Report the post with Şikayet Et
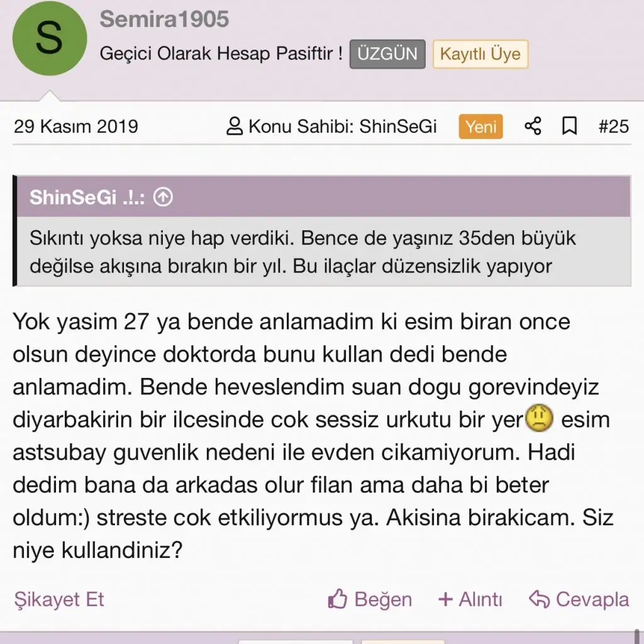The height and width of the screenshot is (644, 644). coord(58,599)
